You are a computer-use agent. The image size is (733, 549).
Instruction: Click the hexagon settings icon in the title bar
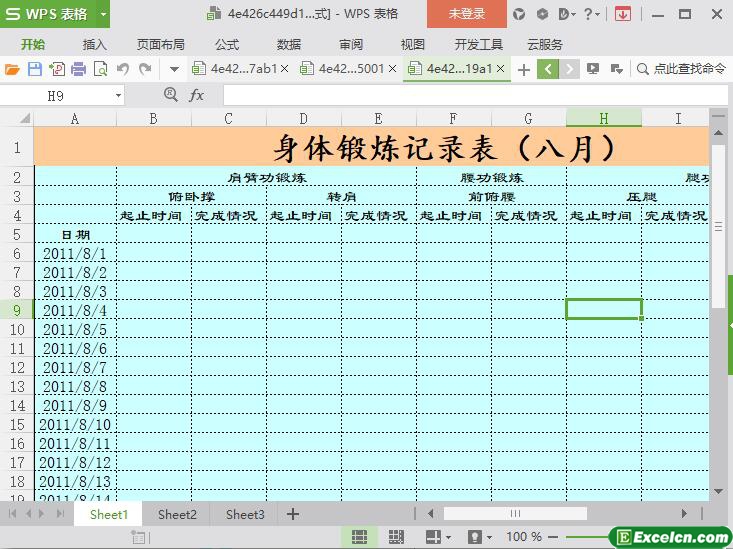click(x=542, y=14)
